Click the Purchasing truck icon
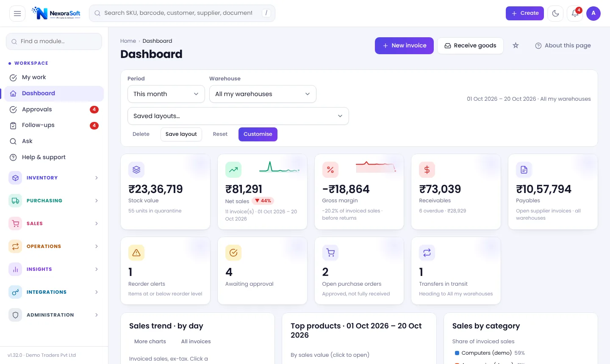The image size is (610, 364). (15, 201)
